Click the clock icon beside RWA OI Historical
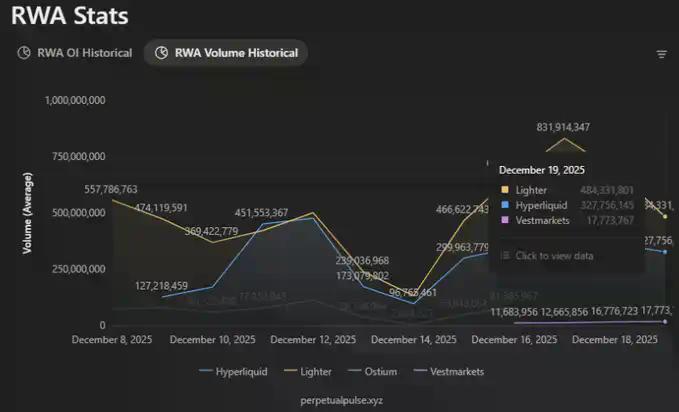Screen dimensions: 679x412 pos(24,53)
